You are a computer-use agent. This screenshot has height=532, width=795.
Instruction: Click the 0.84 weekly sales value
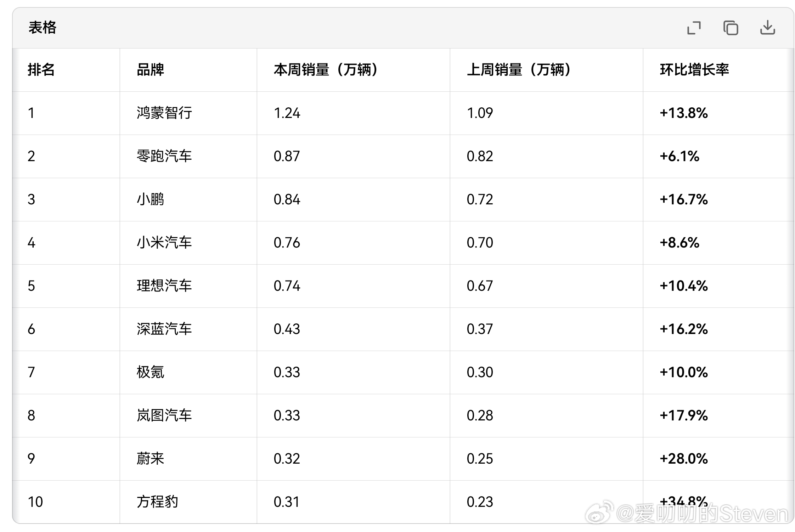click(x=287, y=199)
